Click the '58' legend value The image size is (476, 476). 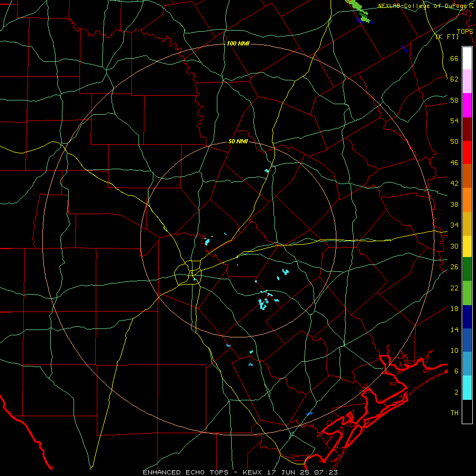454,100
